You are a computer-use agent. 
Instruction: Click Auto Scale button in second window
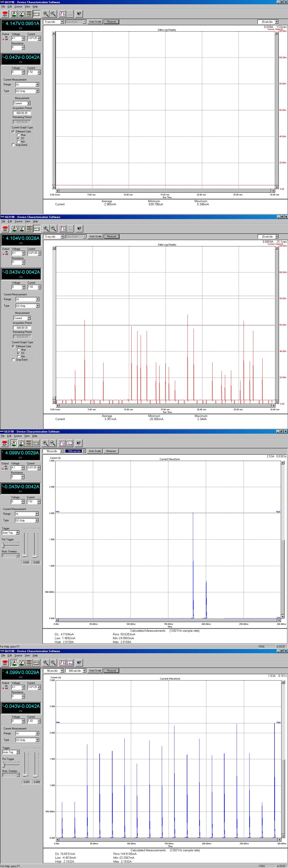point(96,236)
